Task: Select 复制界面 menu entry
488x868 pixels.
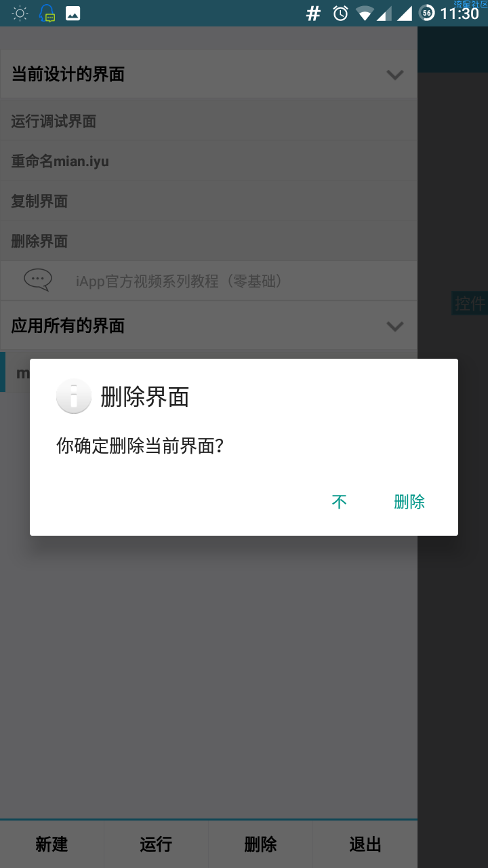Action: click(209, 201)
